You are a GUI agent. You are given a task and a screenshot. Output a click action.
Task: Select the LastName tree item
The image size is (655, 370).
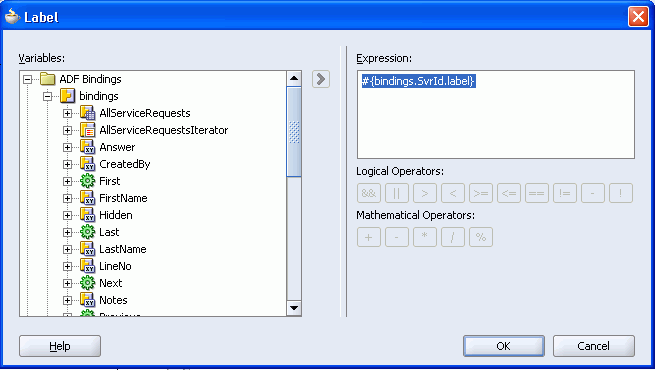[122, 249]
